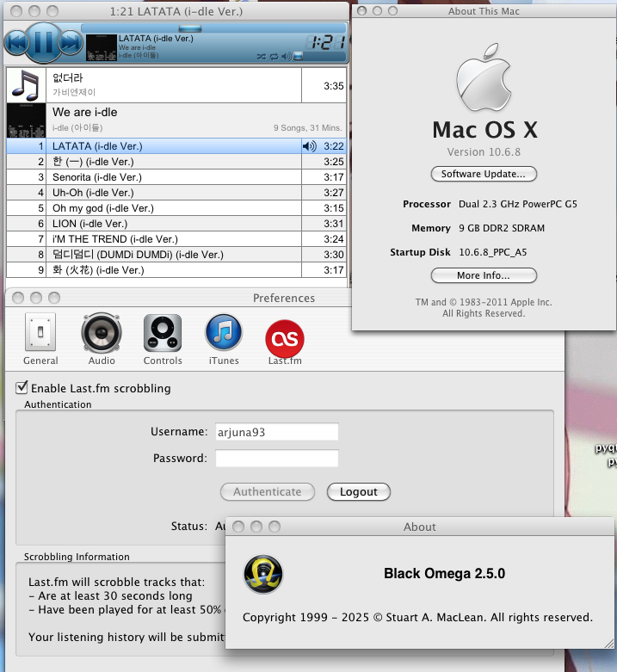Select track i'M THE TREND (i-dle Ver.)

click(176, 238)
